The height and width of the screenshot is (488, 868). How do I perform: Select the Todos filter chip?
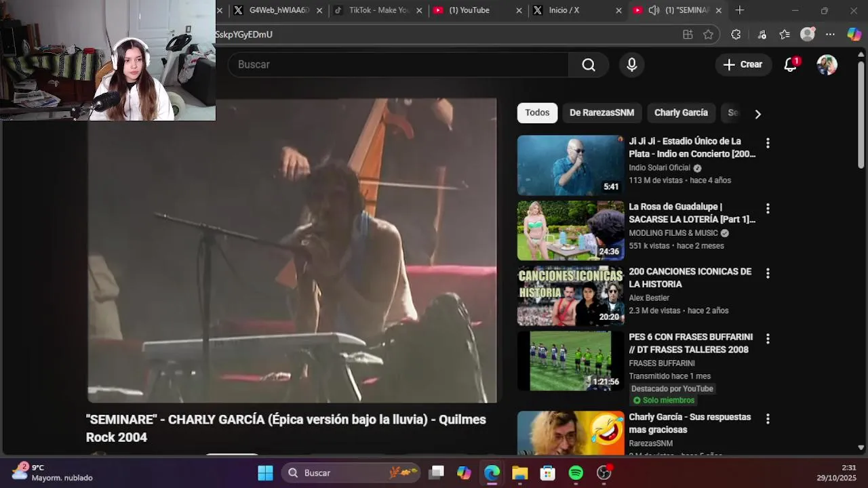(537, 113)
